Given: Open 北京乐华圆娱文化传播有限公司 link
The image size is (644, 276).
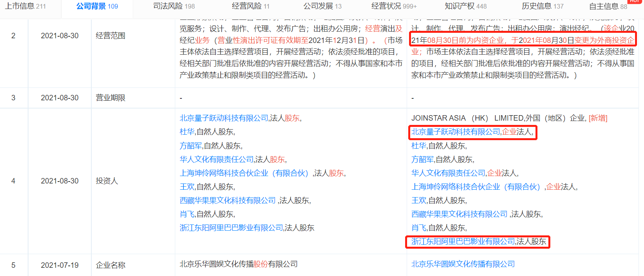Looking at the screenshot, I should coord(463,264).
